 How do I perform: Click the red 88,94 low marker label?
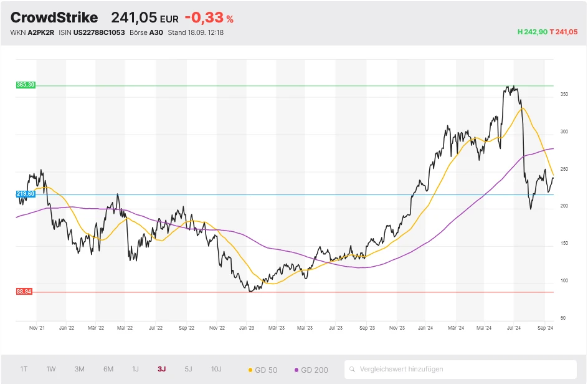[x=24, y=292]
